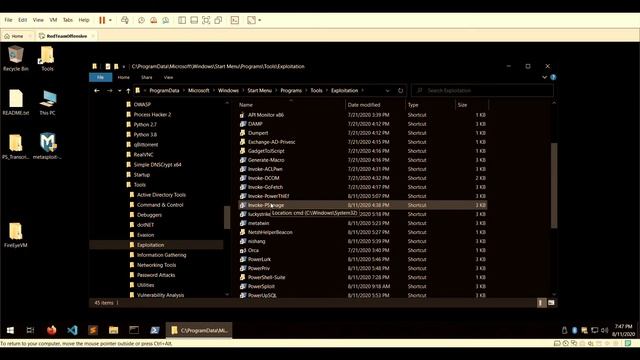Click the VMware pause button
640x360 pixels.
tap(102, 20)
